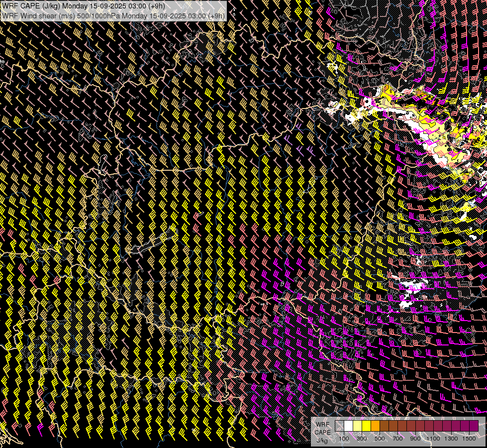Select the final purple swatch above 1500

(x=474, y=426)
